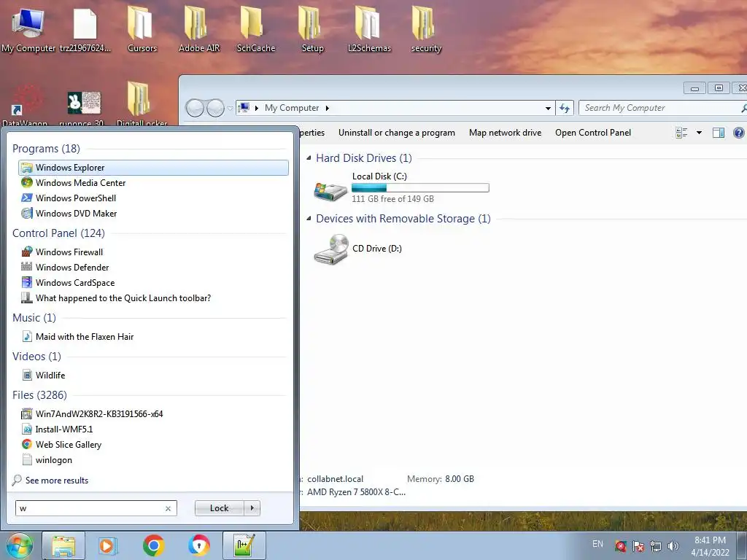Refresh the My Computer address bar
The height and width of the screenshot is (560, 747).
coord(565,108)
